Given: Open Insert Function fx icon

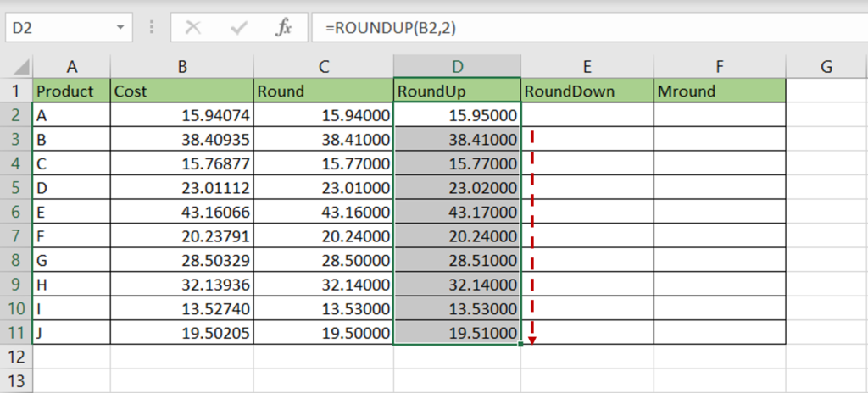Looking at the screenshot, I should click(283, 28).
